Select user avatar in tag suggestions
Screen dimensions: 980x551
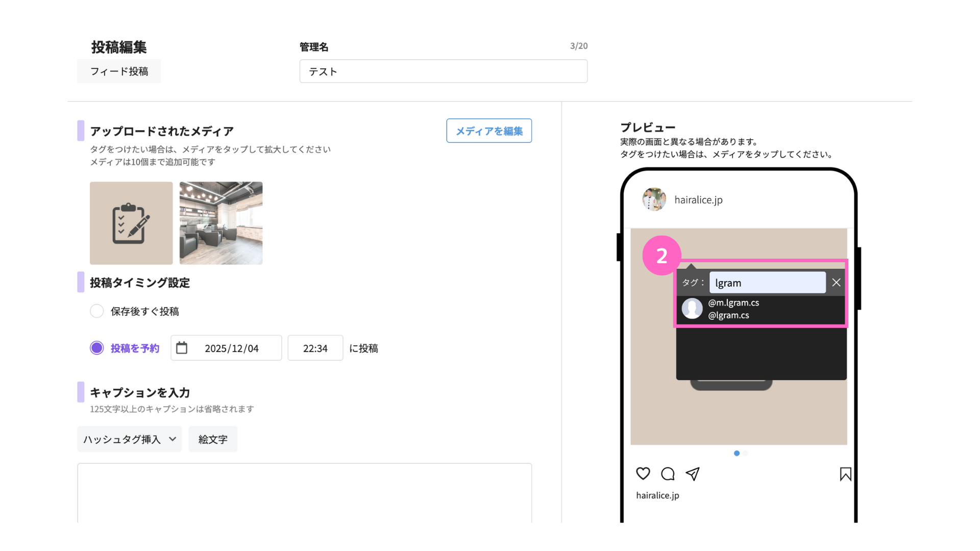click(692, 309)
